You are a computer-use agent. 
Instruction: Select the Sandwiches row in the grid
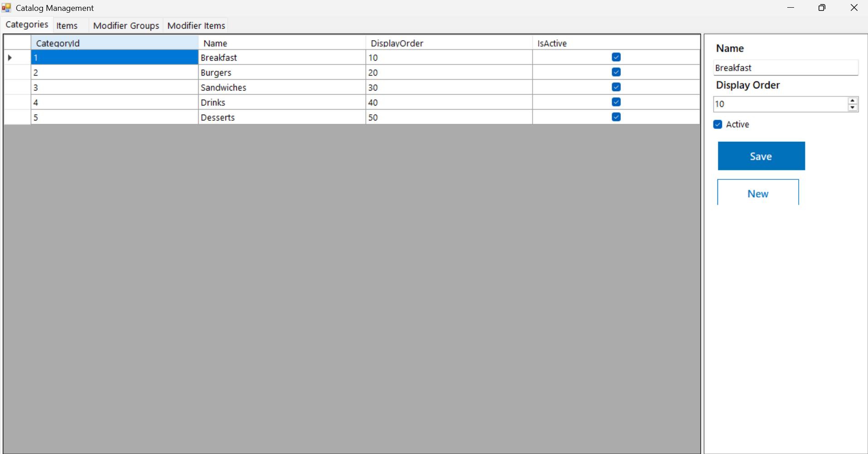point(281,87)
